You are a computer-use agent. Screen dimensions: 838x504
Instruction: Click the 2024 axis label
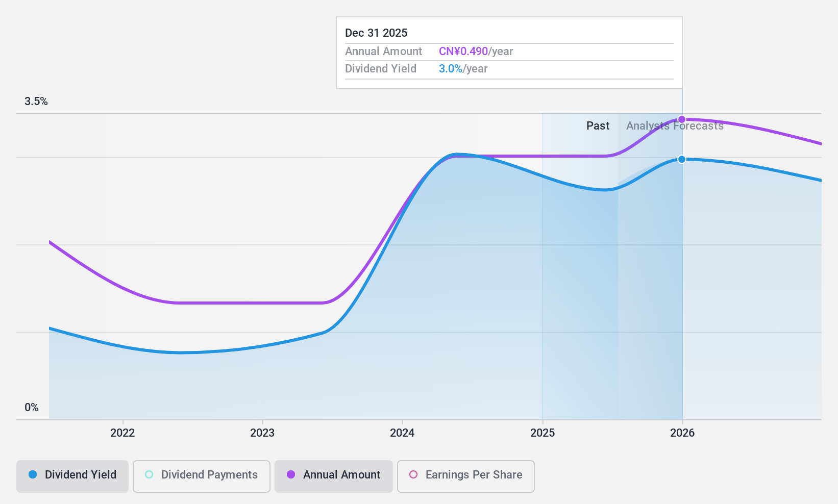tap(402, 433)
